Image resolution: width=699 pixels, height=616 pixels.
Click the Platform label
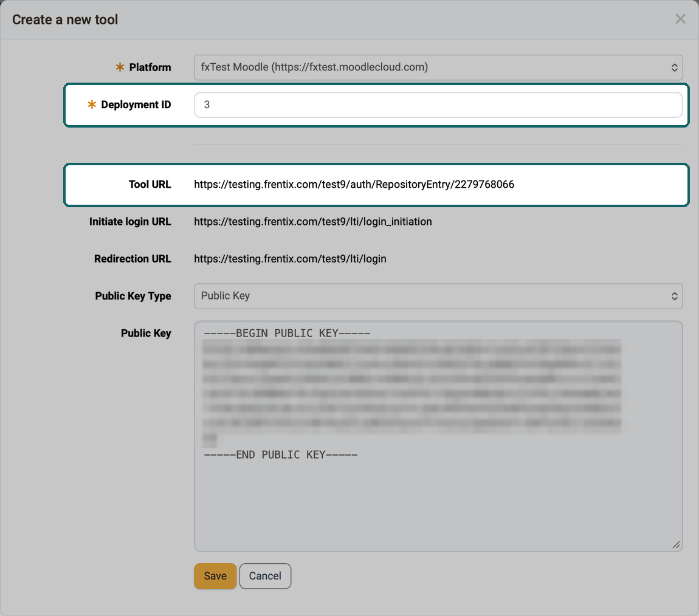150,67
